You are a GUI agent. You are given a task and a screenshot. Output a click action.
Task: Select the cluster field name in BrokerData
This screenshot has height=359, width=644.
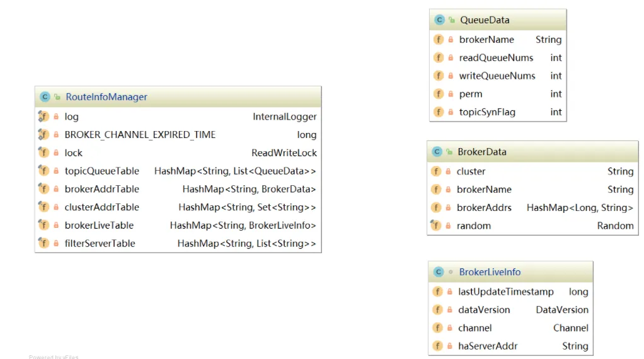471,171
